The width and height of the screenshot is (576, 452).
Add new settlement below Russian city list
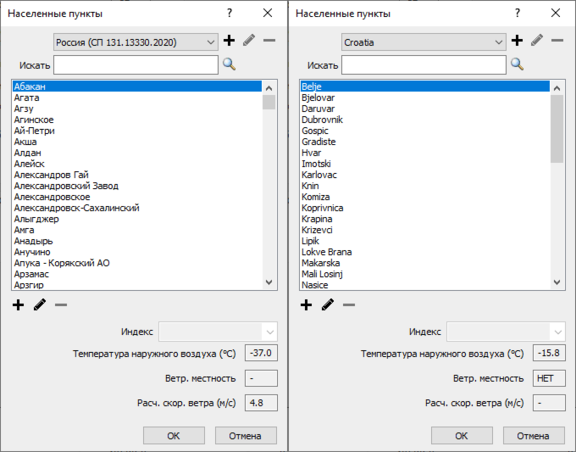[x=18, y=305]
